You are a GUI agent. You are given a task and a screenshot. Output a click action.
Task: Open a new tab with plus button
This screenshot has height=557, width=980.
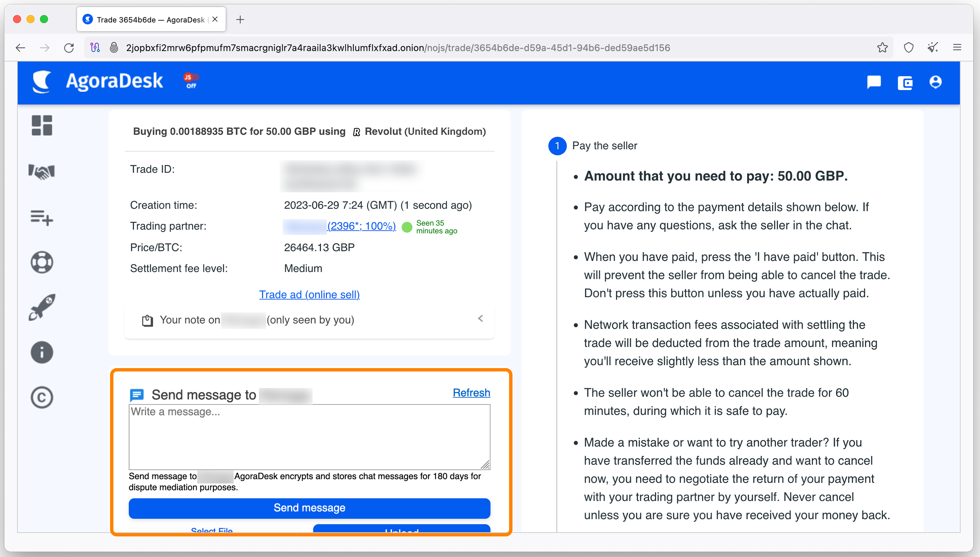[240, 20]
